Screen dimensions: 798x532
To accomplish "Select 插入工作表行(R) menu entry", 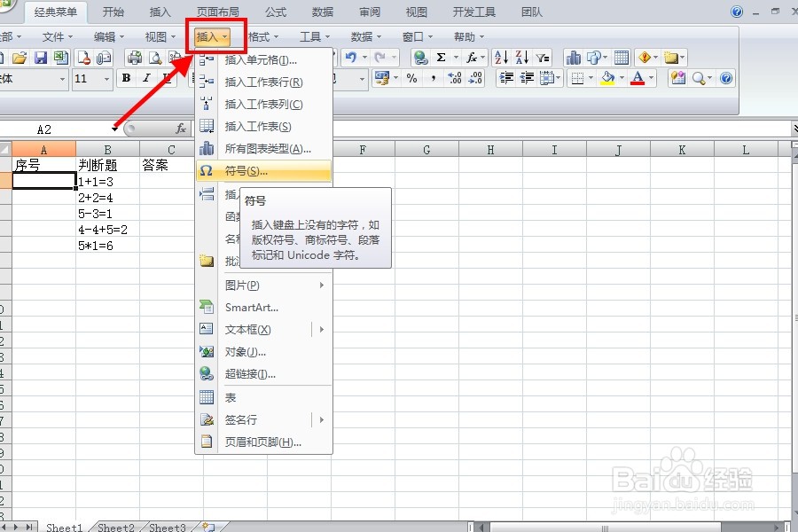I will 263,82.
